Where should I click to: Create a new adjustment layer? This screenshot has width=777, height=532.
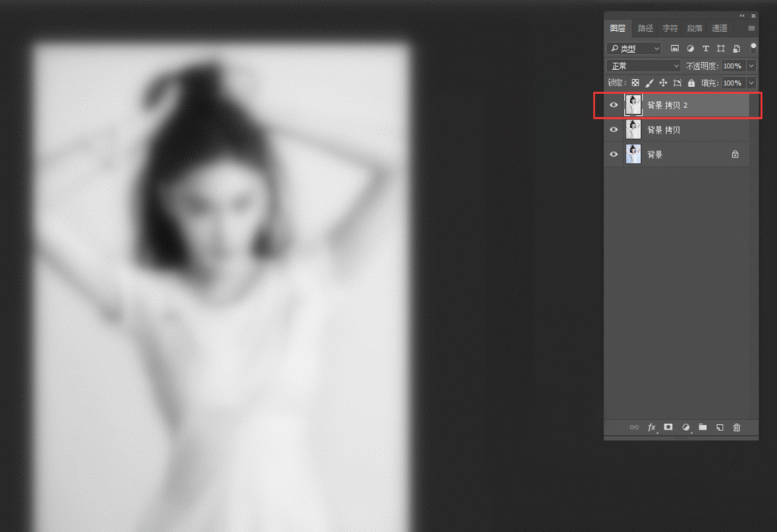point(686,427)
